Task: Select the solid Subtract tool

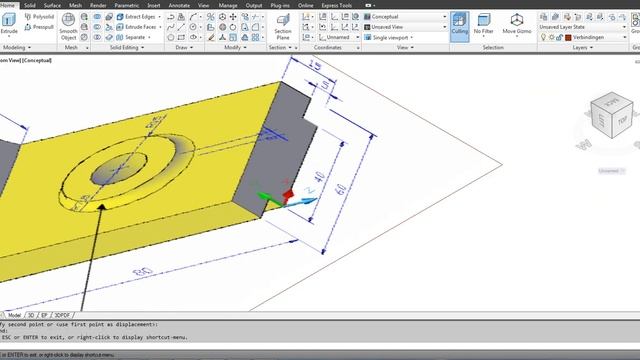Action: click(x=97, y=27)
